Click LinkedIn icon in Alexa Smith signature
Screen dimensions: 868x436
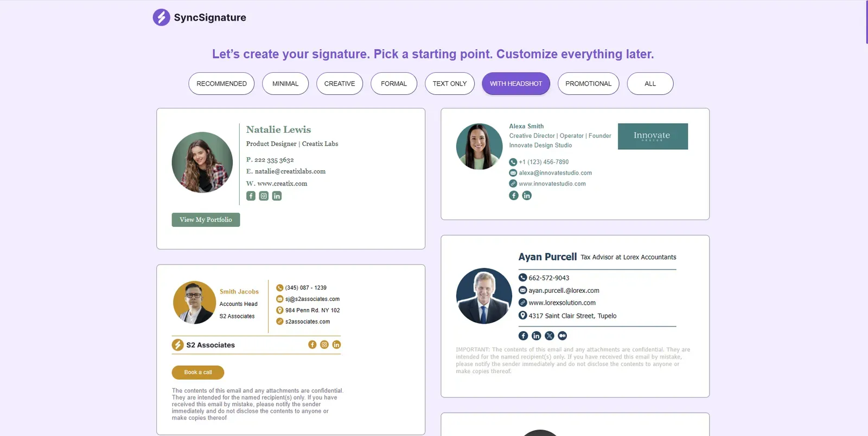coord(527,195)
